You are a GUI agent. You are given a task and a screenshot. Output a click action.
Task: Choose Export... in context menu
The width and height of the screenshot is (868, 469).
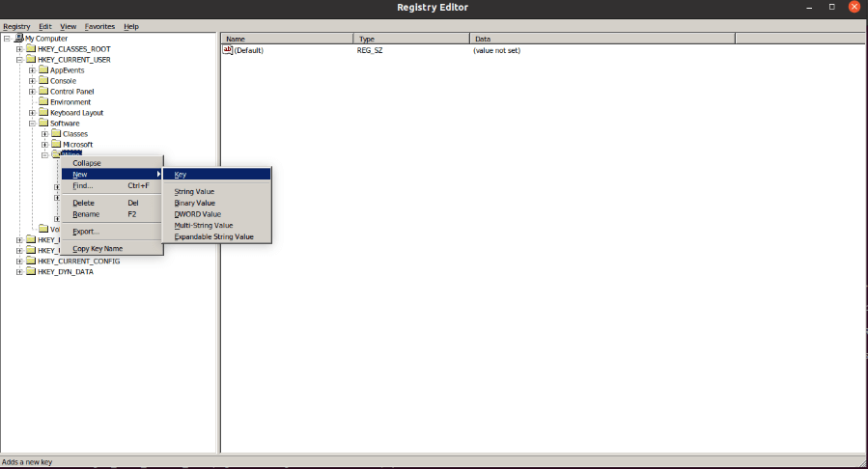tap(112, 232)
